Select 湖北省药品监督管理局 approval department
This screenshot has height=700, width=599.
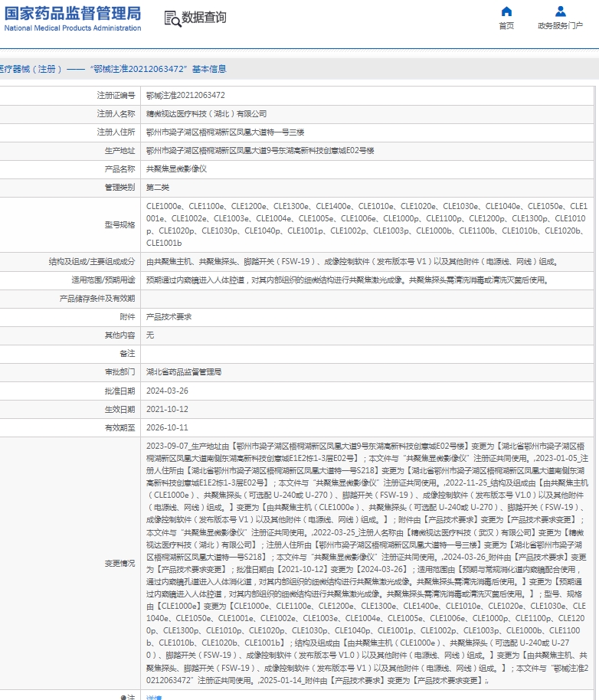[x=183, y=372]
